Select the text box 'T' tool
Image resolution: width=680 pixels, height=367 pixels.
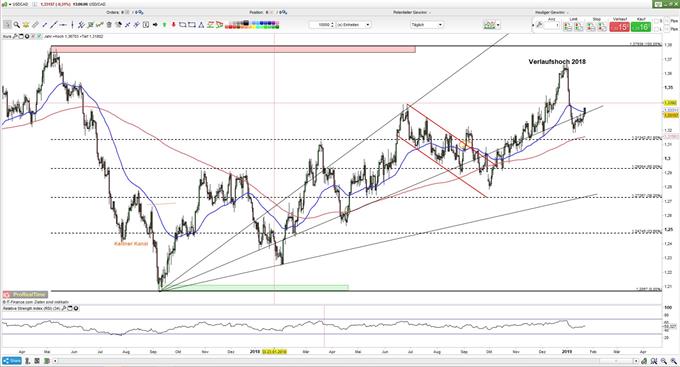pyautogui.click(x=146, y=25)
